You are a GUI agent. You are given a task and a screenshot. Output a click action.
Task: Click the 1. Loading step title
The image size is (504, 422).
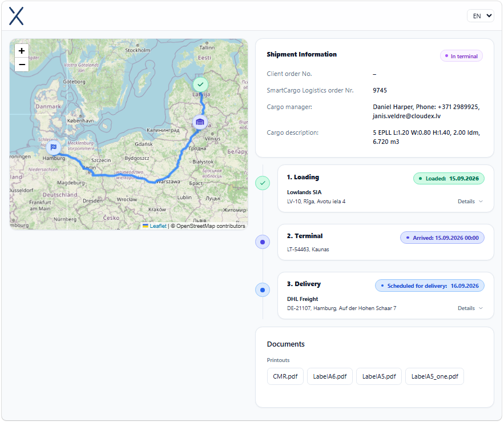tap(303, 177)
